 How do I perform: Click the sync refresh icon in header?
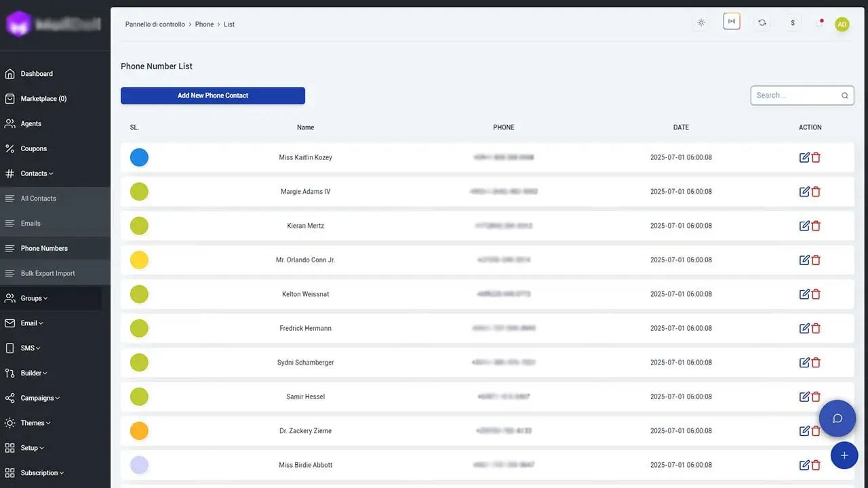click(x=762, y=22)
